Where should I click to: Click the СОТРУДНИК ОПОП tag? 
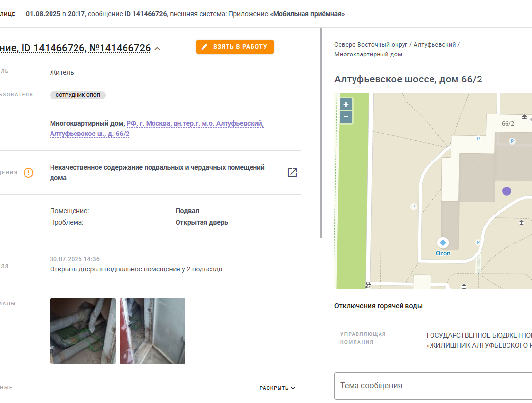77,95
